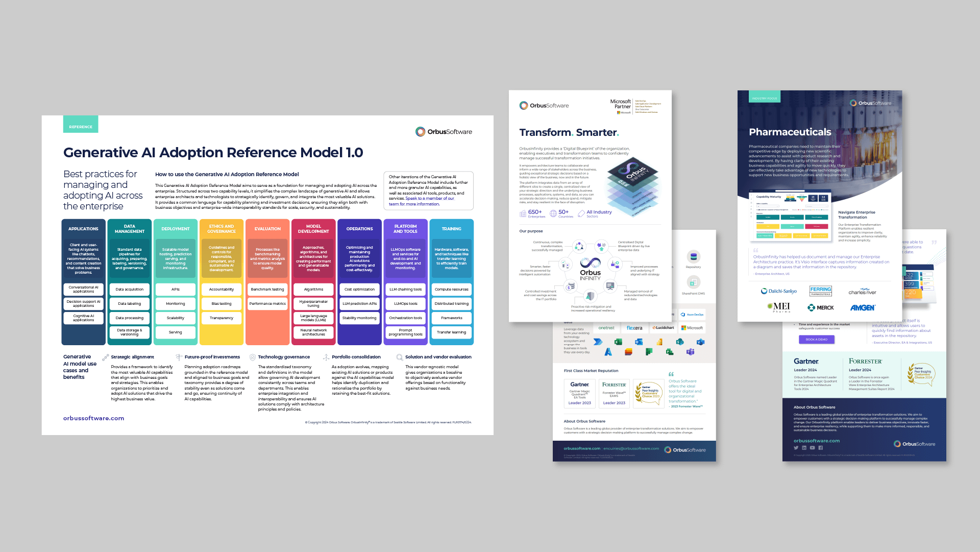Open enquiries@orbussoftware.com email link
The image size is (980, 552).
pyautogui.click(x=631, y=449)
